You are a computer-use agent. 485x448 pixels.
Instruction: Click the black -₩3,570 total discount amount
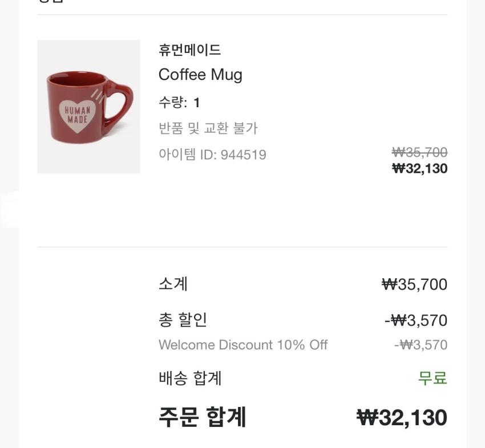[415, 320]
